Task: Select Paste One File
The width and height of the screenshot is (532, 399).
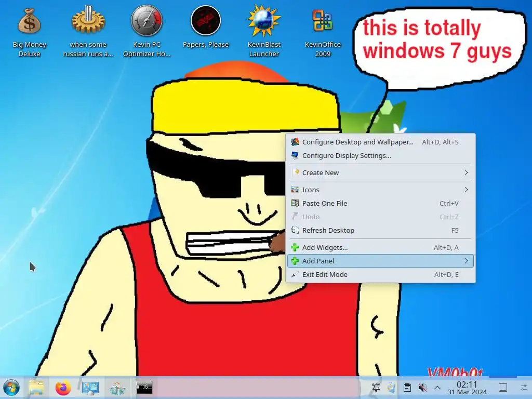Action: (380, 203)
